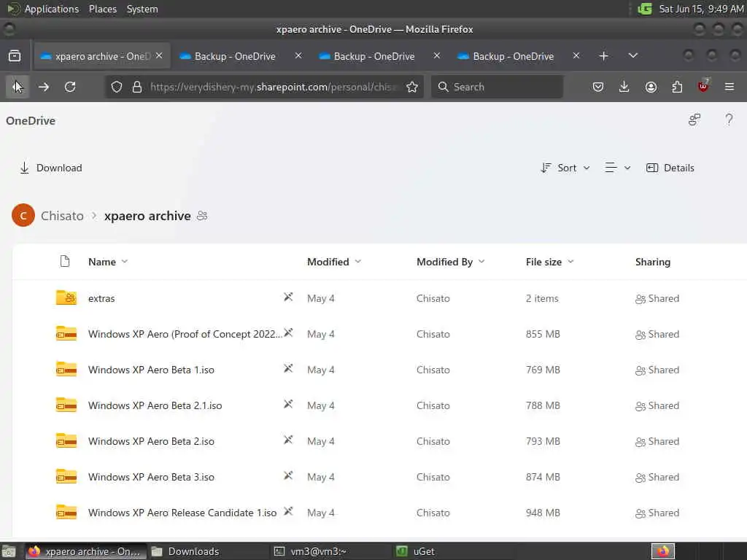Open the Firefox View tab icon
Image resolution: width=747 pixels, height=560 pixels.
pos(15,55)
